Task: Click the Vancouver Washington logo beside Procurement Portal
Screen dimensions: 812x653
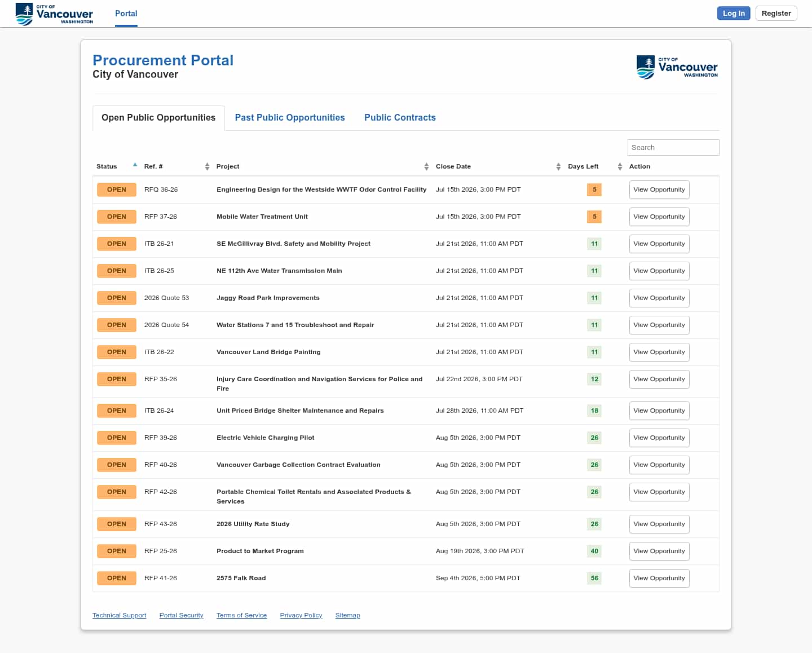Action: [677, 67]
